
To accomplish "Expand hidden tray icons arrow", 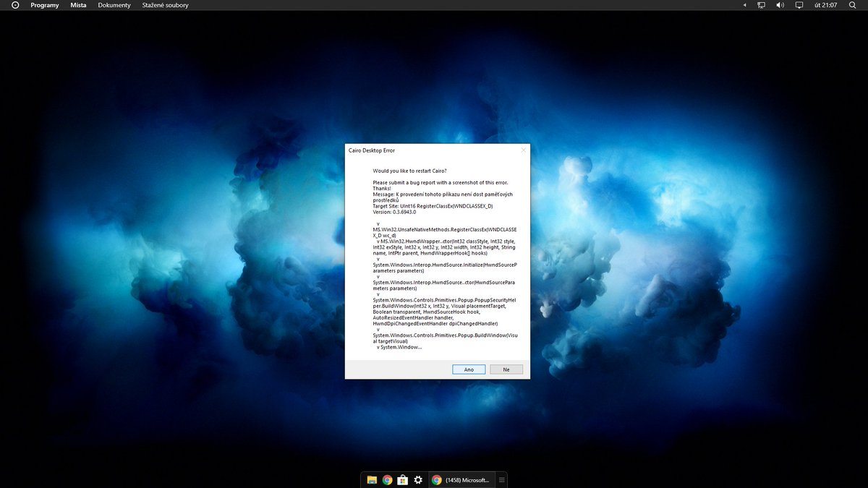I will 745,5.
